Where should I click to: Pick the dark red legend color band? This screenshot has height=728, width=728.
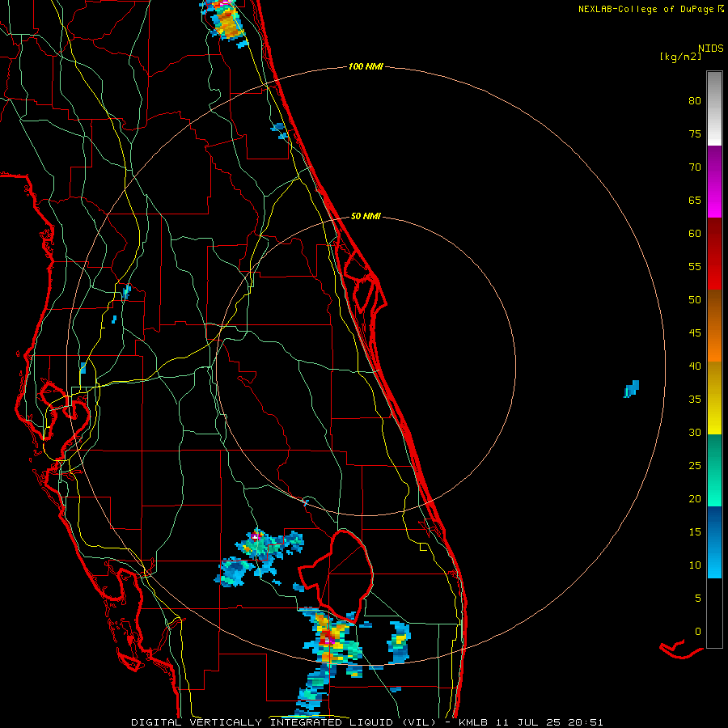coord(714,254)
